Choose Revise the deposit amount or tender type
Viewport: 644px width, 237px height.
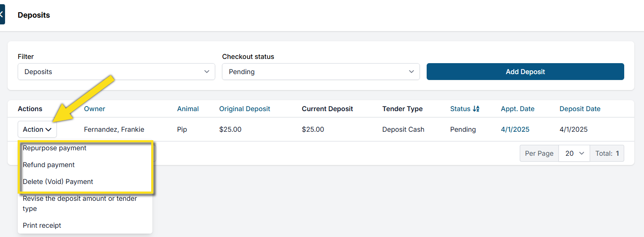pyautogui.click(x=80, y=203)
